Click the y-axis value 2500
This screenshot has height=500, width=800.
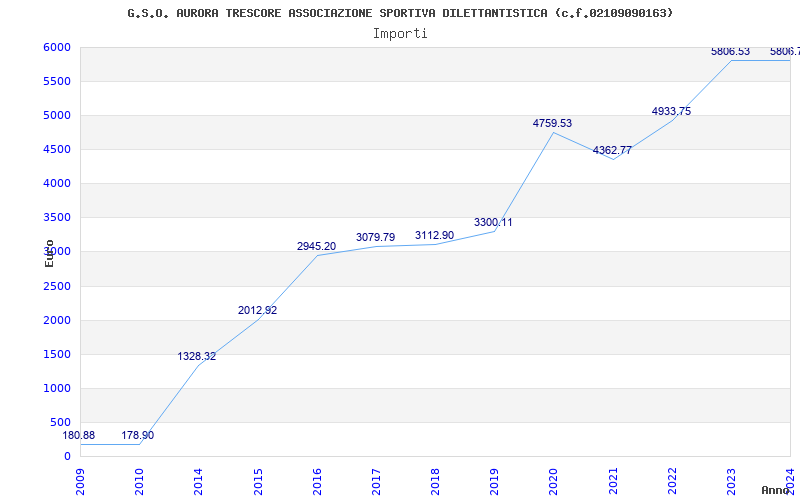coord(57,286)
